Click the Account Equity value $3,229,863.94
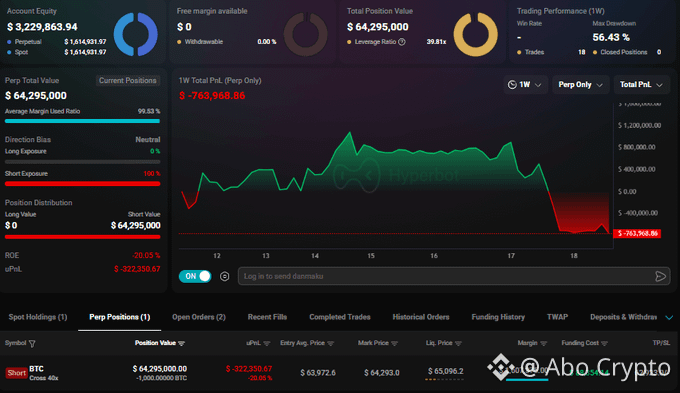This screenshot has height=393, width=680. click(x=42, y=27)
